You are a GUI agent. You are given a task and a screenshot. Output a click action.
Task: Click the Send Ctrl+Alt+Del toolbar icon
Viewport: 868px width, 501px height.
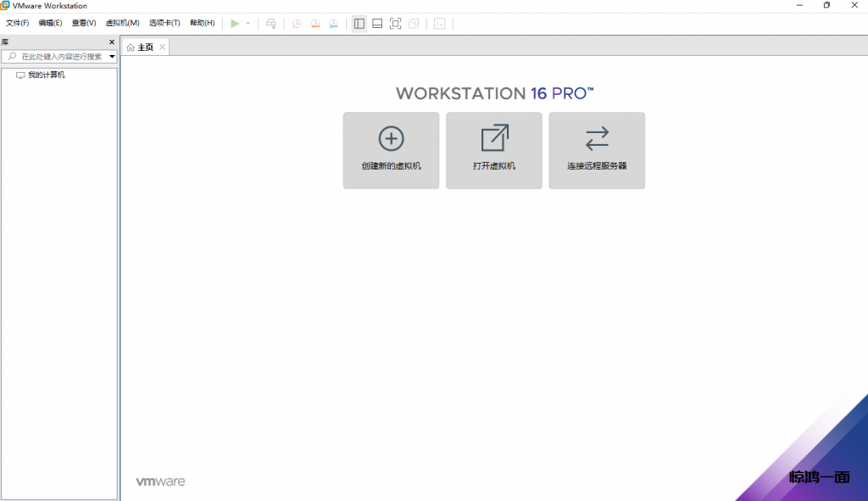tap(271, 24)
